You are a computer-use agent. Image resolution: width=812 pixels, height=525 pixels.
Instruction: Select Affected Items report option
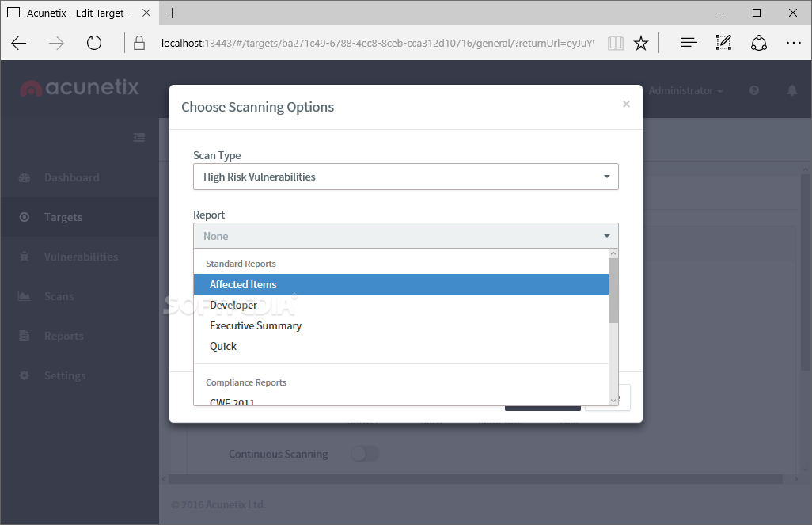[400, 284]
